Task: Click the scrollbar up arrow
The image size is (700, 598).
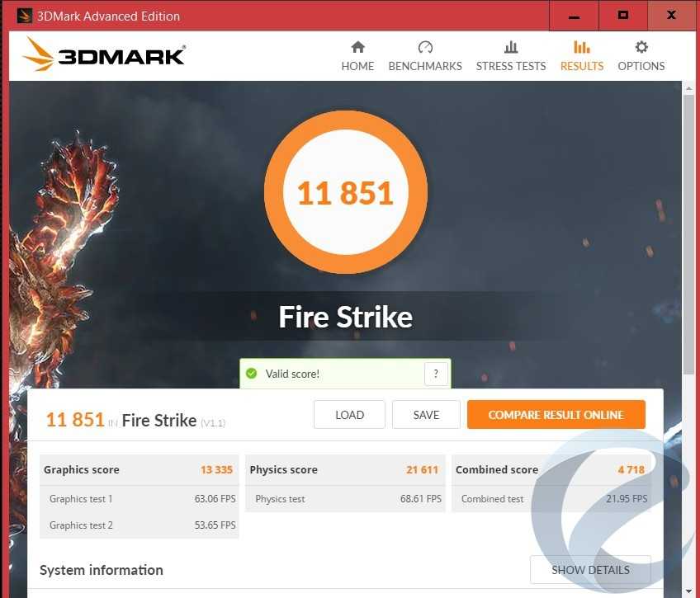Action: 688,87
